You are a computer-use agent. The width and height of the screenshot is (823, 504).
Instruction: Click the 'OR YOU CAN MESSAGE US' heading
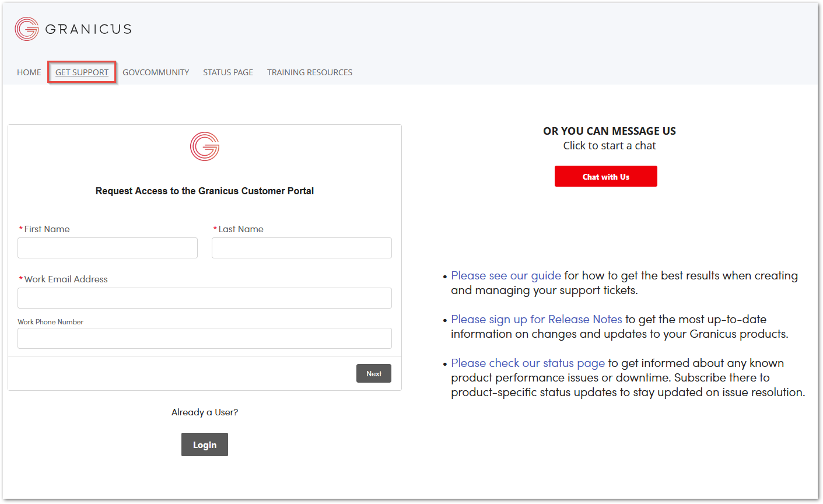(609, 131)
